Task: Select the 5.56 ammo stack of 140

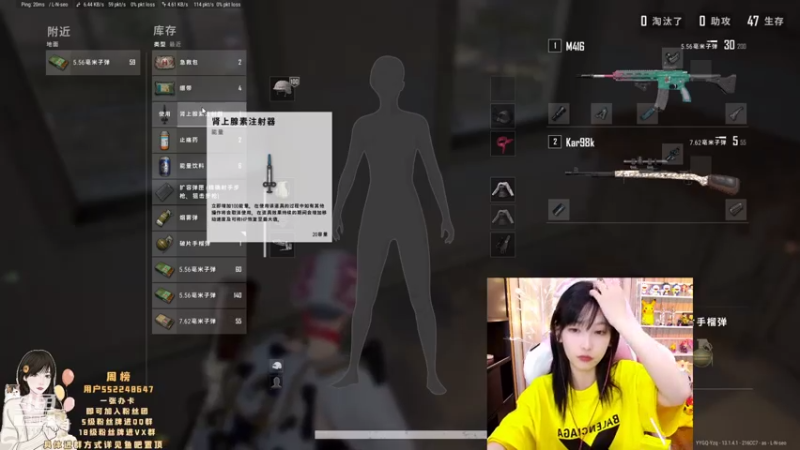Action: [x=199, y=295]
